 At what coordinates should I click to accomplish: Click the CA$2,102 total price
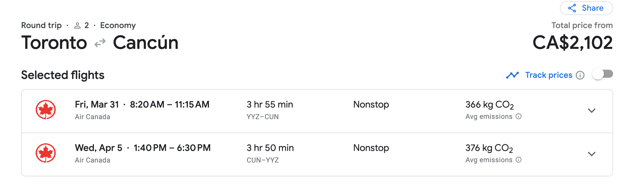[572, 43]
